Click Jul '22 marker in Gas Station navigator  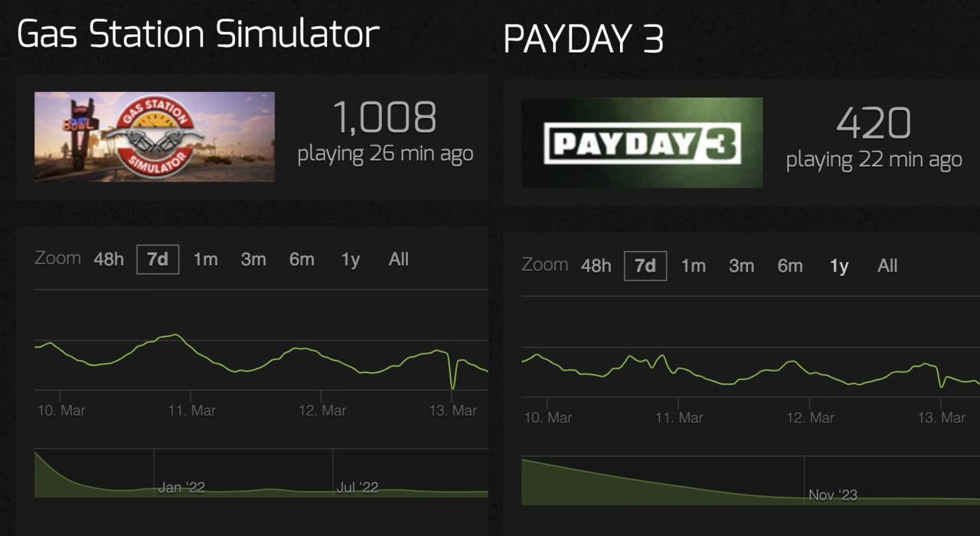357,487
